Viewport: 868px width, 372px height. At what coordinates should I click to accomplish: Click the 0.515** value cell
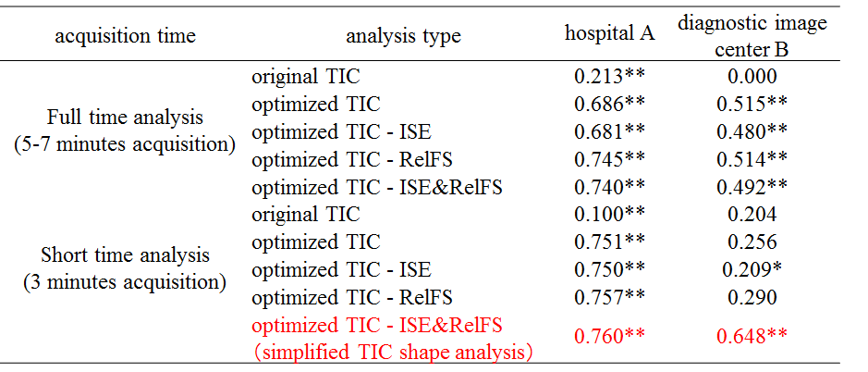point(752,105)
